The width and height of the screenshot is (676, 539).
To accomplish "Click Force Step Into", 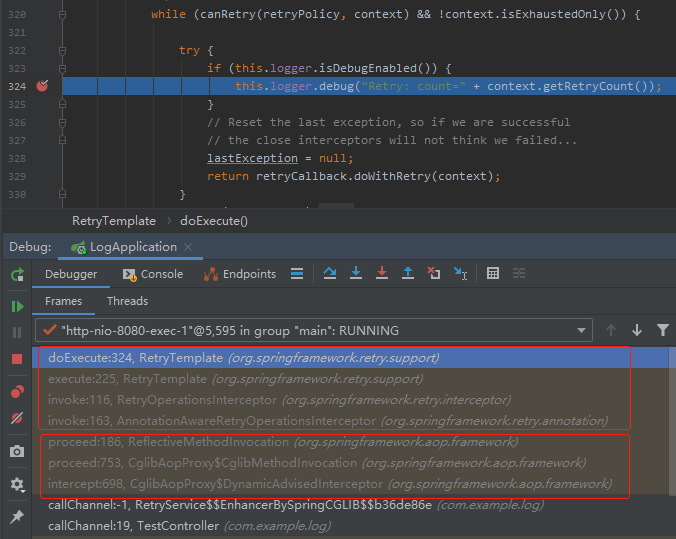I will 382,273.
